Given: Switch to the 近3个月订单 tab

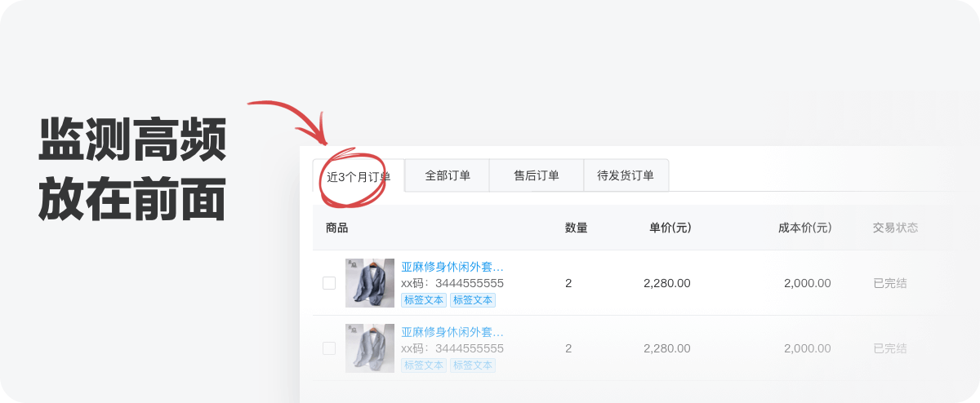Looking at the screenshot, I should (x=359, y=175).
